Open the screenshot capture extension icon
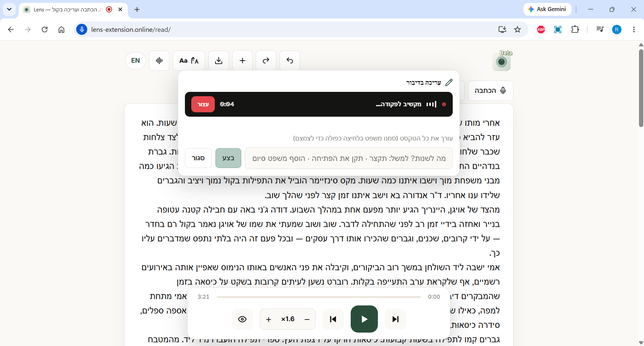The width and height of the screenshot is (644, 346). click(x=558, y=30)
